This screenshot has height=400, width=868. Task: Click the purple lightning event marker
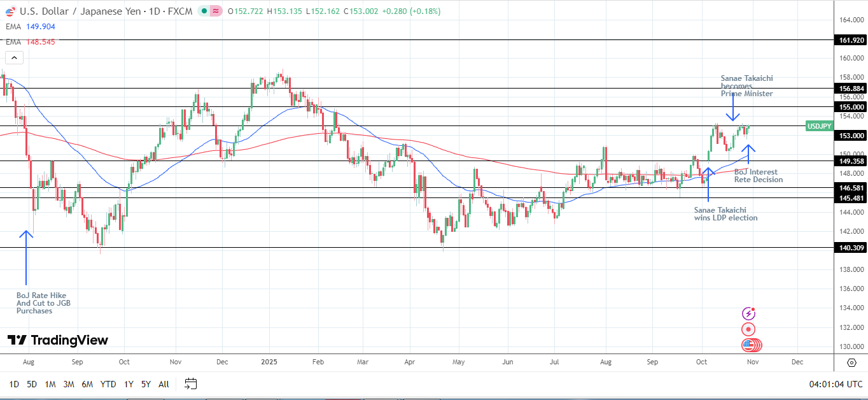[x=748, y=313]
